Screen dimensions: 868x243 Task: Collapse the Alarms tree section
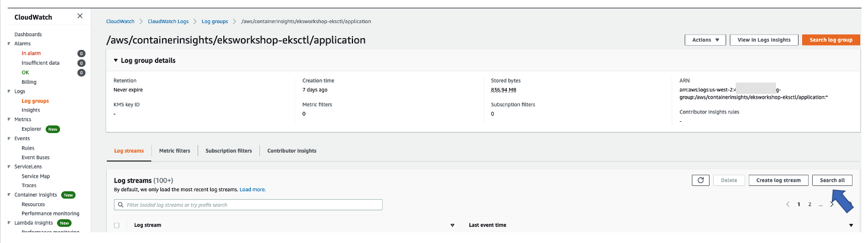[9, 44]
